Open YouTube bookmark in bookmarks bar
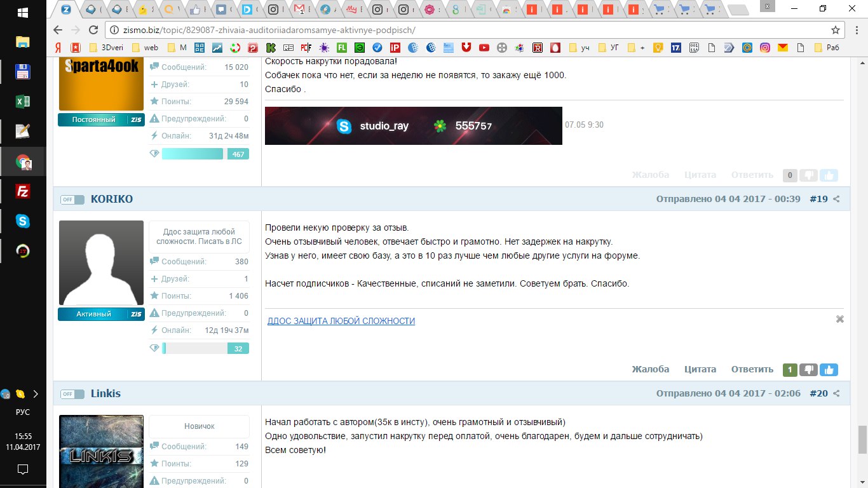 [x=484, y=47]
